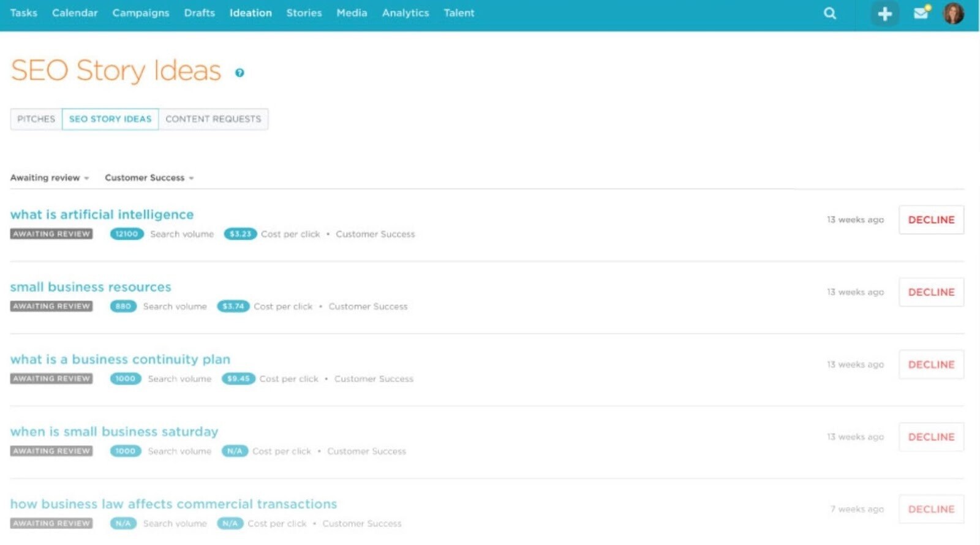This screenshot has height=545, width=980.
Task: Click the 12100 search volume badge
Action: (127, 234)
